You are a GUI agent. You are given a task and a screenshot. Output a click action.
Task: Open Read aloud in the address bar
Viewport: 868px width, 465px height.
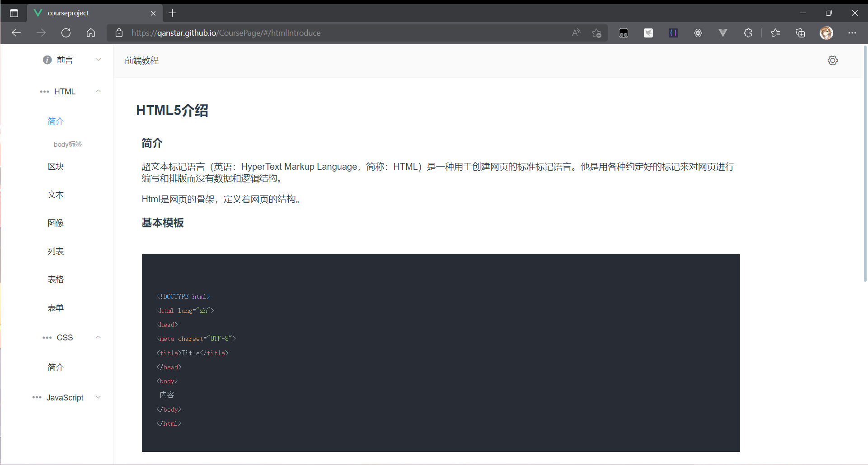(x=576, y=33)
